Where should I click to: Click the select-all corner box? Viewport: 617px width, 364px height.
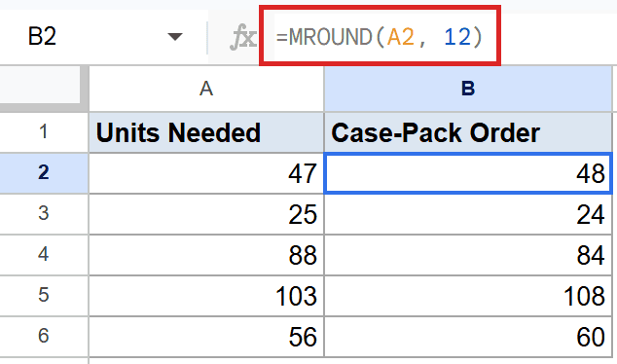(40, 85)
